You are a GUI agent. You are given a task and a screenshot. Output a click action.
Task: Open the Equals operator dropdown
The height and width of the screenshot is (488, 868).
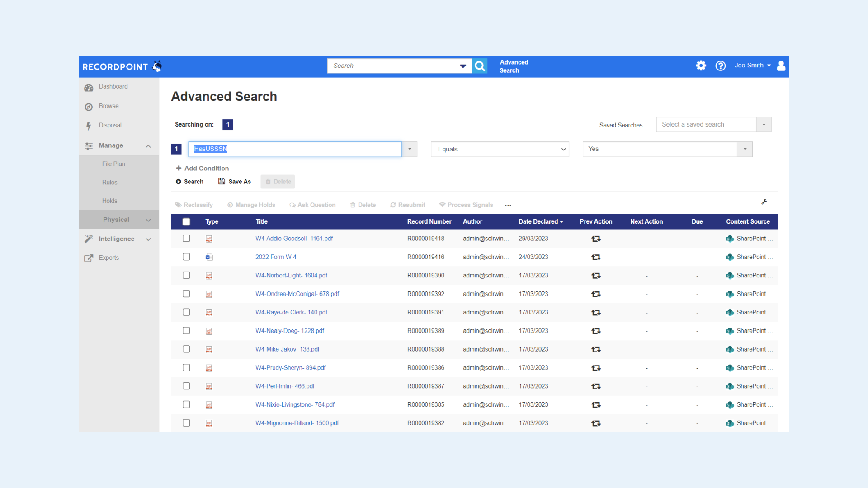[500, 150]
